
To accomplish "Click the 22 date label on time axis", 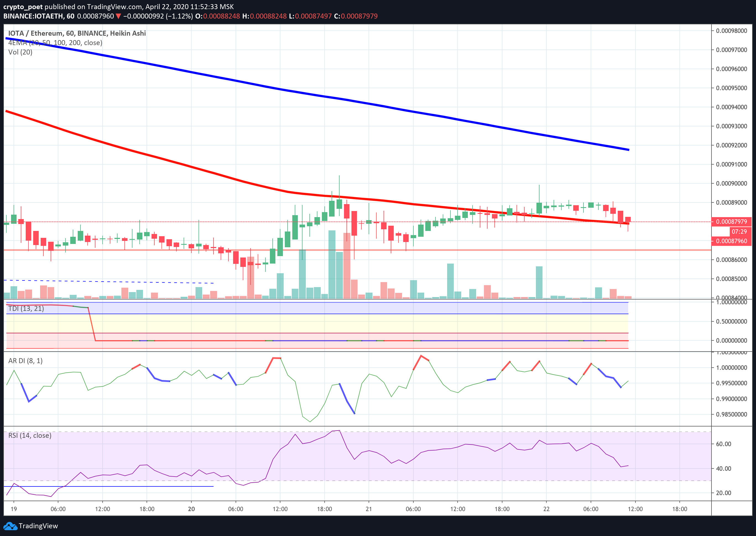I will pyautogui.click(x=546, y=509).
